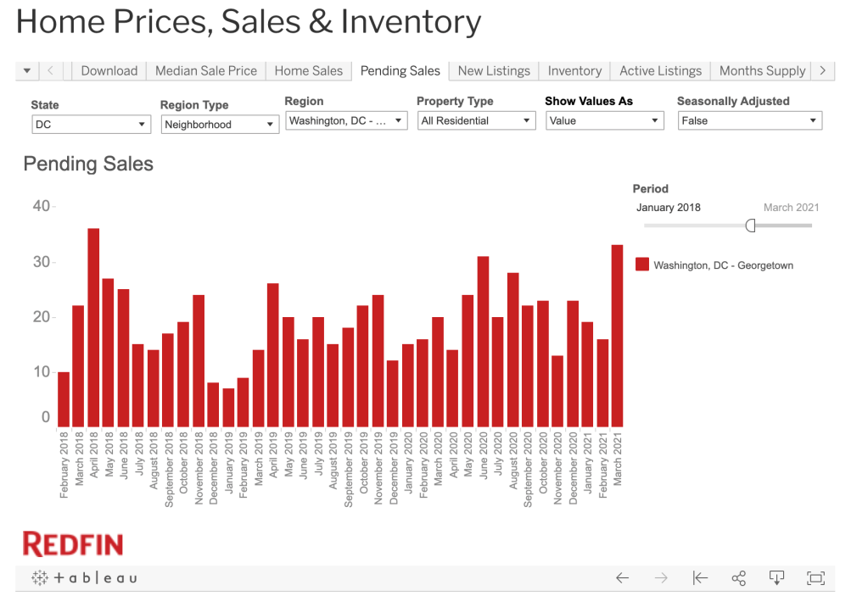Click the Tableau undo arrow icon

click(622, 578)
